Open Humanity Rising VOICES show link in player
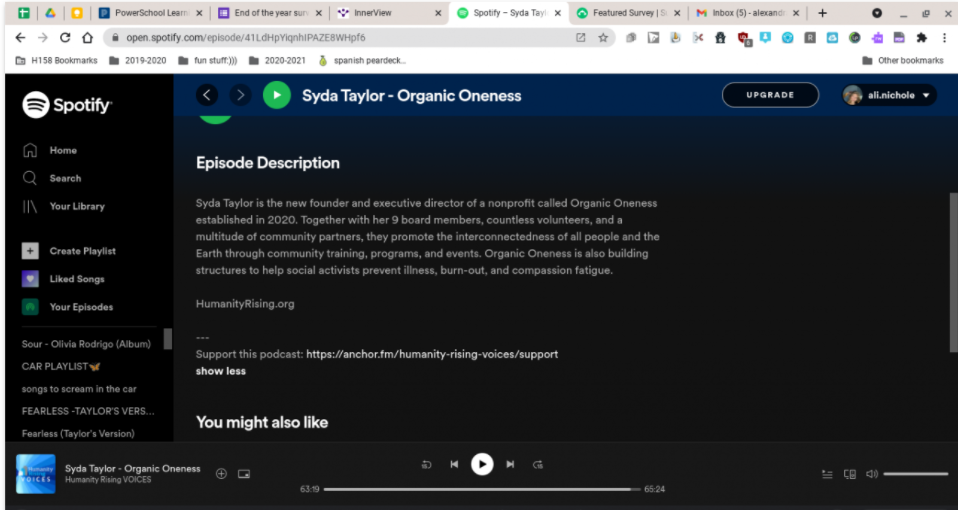The height and width of the screenshot is (510, 958). tap(108, 480)
